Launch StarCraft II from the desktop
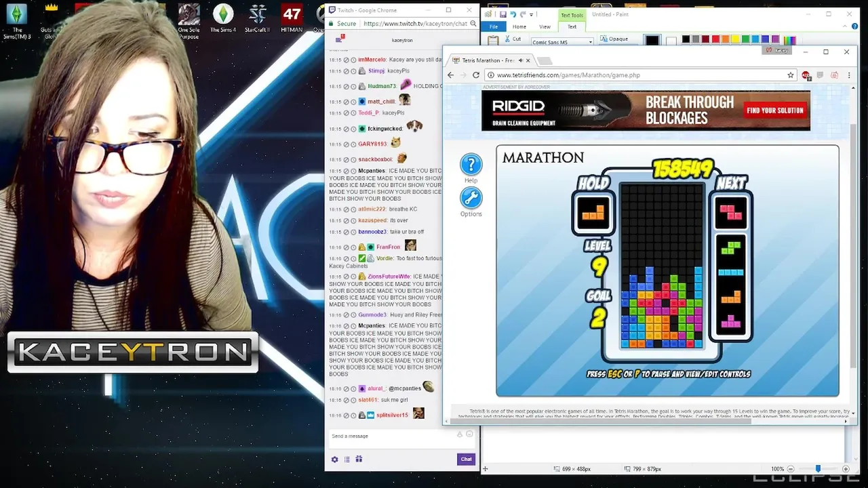Image resolution: width=868 pixels, height=488 pixels. [x=258, y=19]
